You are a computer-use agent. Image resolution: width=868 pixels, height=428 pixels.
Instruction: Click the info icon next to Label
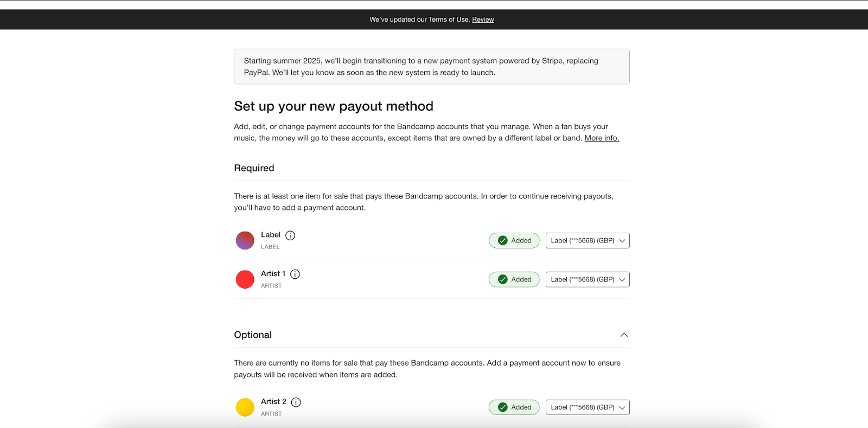point(290,235)
